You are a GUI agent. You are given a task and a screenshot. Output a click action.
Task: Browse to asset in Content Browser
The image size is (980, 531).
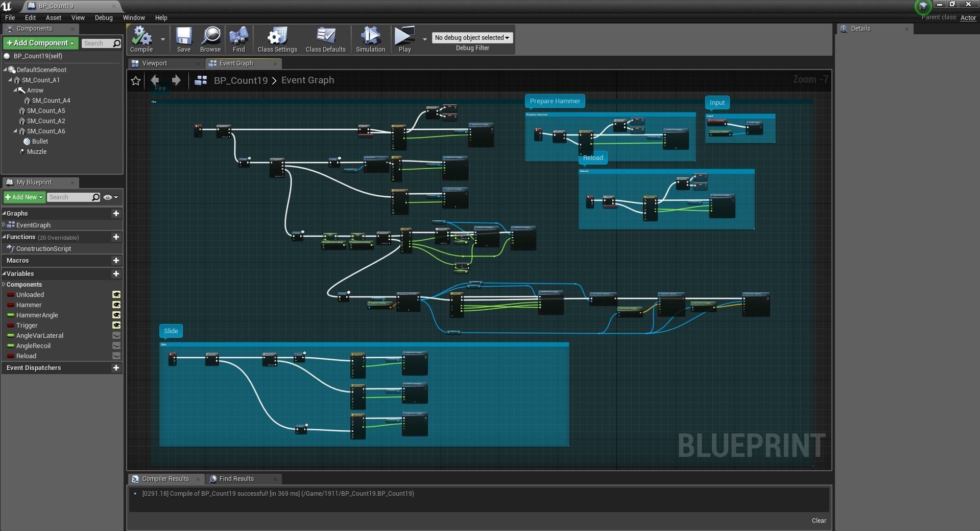pos(210,39)
